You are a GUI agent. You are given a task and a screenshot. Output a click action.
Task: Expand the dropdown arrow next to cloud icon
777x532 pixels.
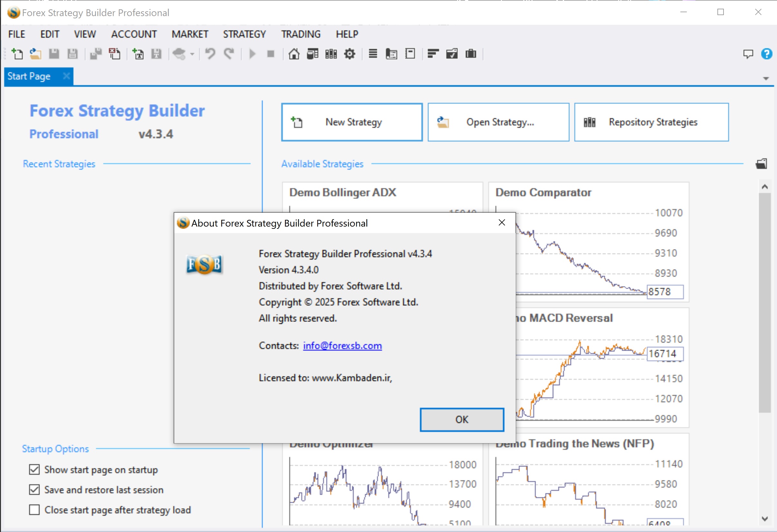[x=192, y=54]
